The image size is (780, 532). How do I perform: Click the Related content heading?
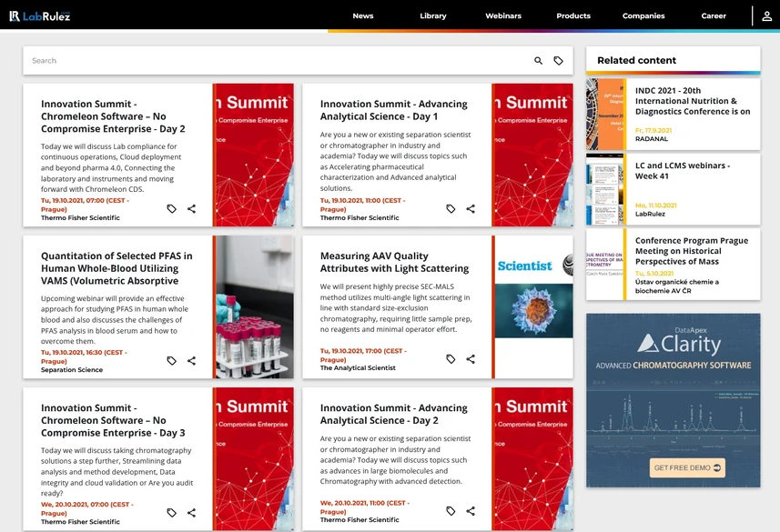coord(636,60)
